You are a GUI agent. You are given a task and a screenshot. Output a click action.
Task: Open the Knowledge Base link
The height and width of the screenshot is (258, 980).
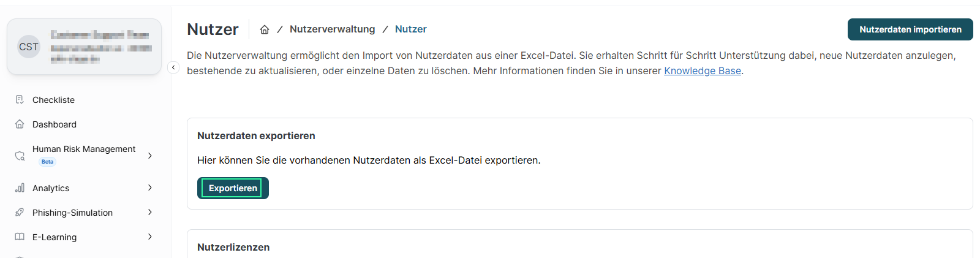click(x=703, y=71)
